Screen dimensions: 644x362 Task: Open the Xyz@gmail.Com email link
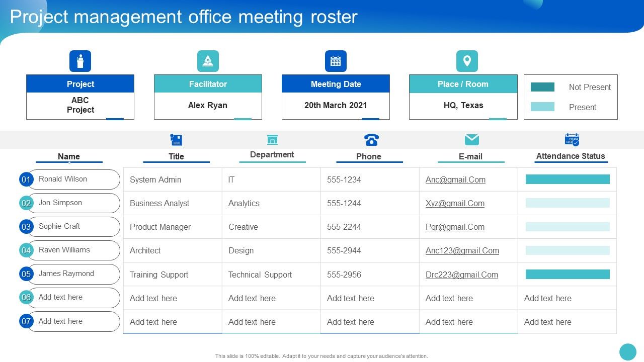pos(455,203)
